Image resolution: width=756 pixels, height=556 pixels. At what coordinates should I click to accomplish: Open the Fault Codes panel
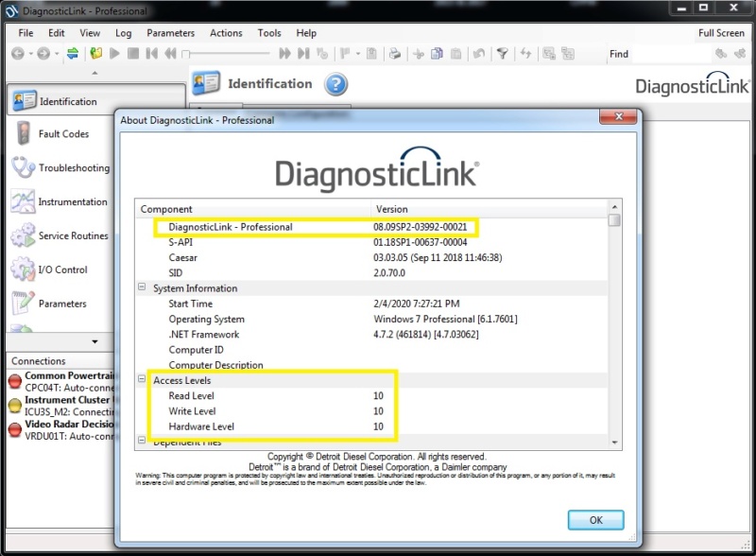click(60, 133)
